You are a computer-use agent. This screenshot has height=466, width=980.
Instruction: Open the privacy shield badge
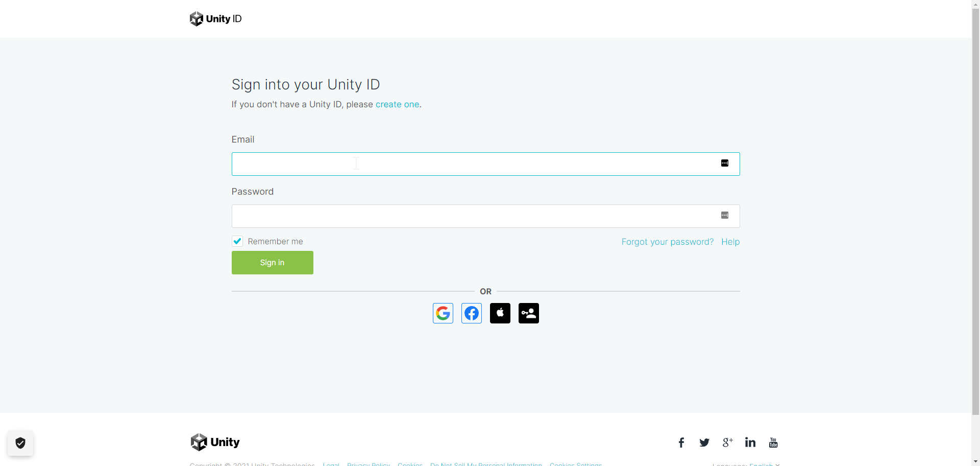pos(20,443)
